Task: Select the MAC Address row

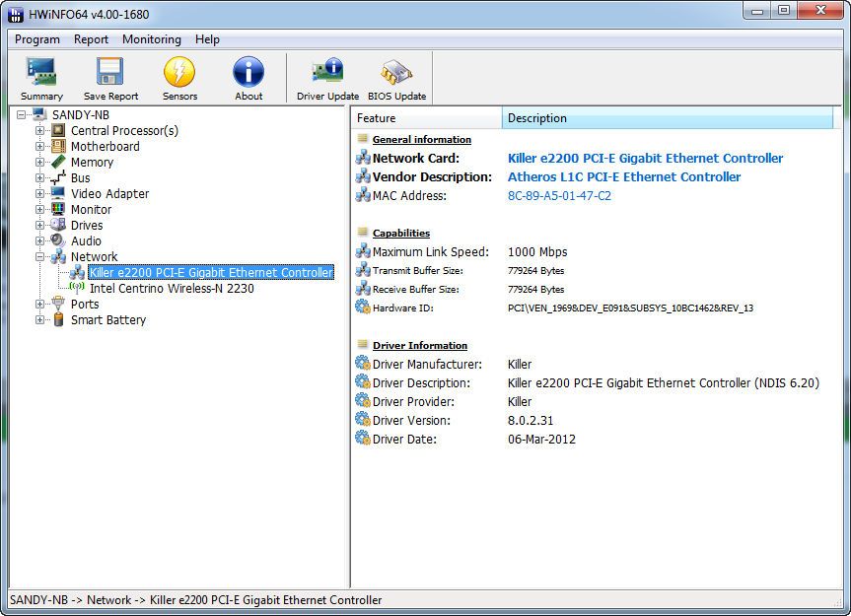Action: pos(409,196)
